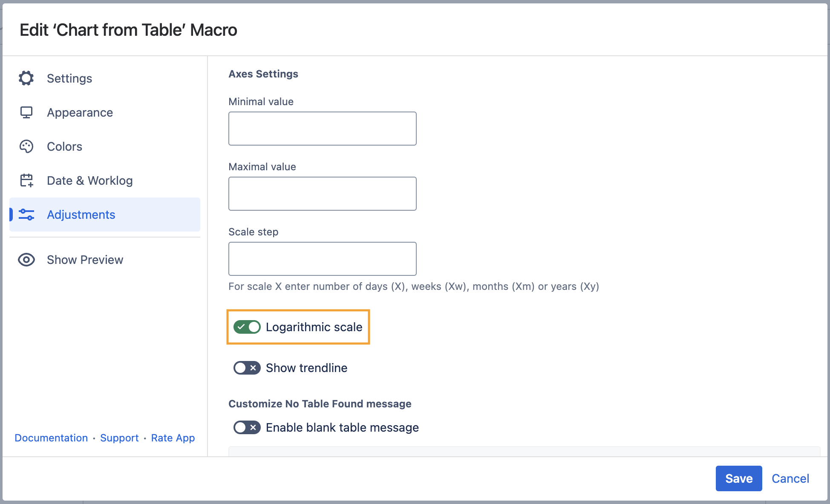Open the Documentation link
830x504 pixels.
click(51, 438)
